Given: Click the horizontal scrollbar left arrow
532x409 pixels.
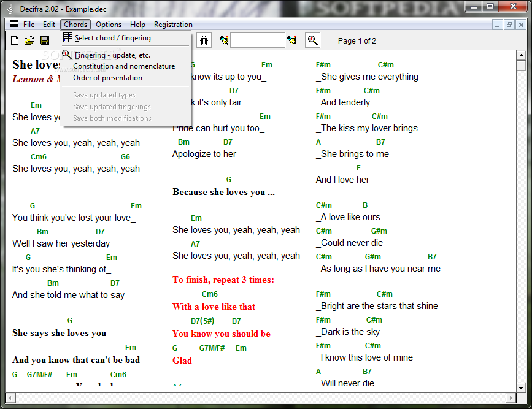Looking at the screenshot, I should (10, 398).
